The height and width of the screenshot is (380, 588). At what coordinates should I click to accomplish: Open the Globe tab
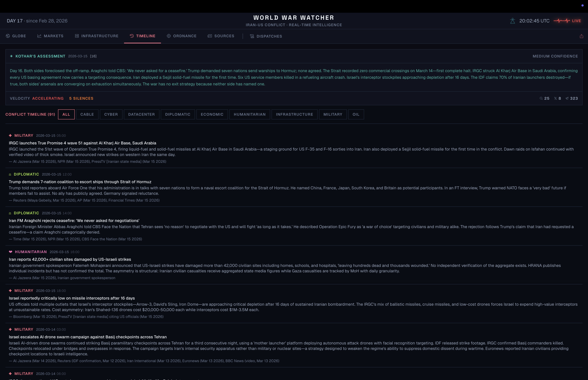click(x=16, y=36)
